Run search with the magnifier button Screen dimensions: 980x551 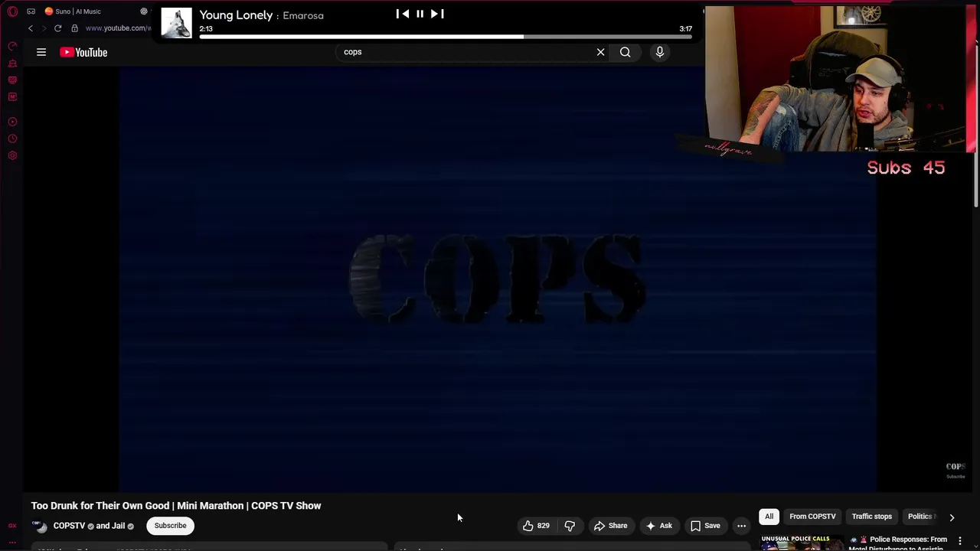[626, 52]
